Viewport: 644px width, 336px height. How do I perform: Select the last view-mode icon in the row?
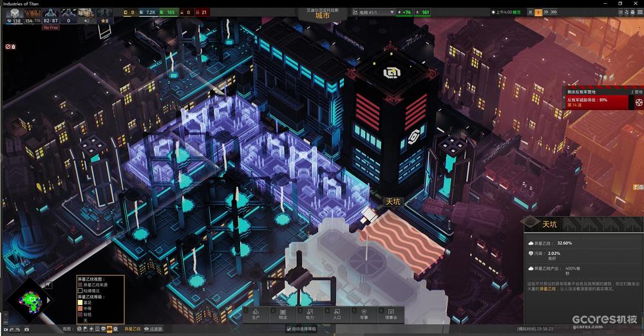(115, 329)
